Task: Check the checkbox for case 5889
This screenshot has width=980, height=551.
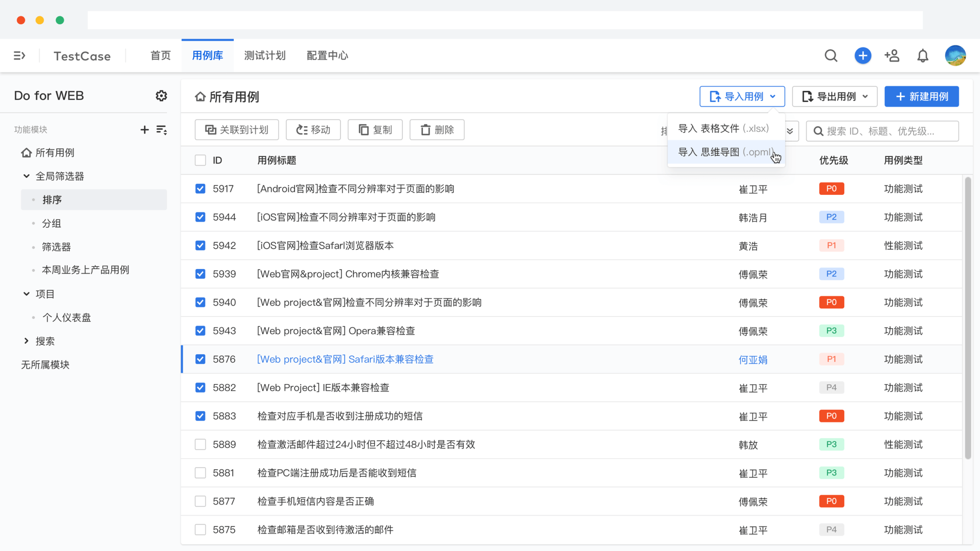Action: (200, 445)
